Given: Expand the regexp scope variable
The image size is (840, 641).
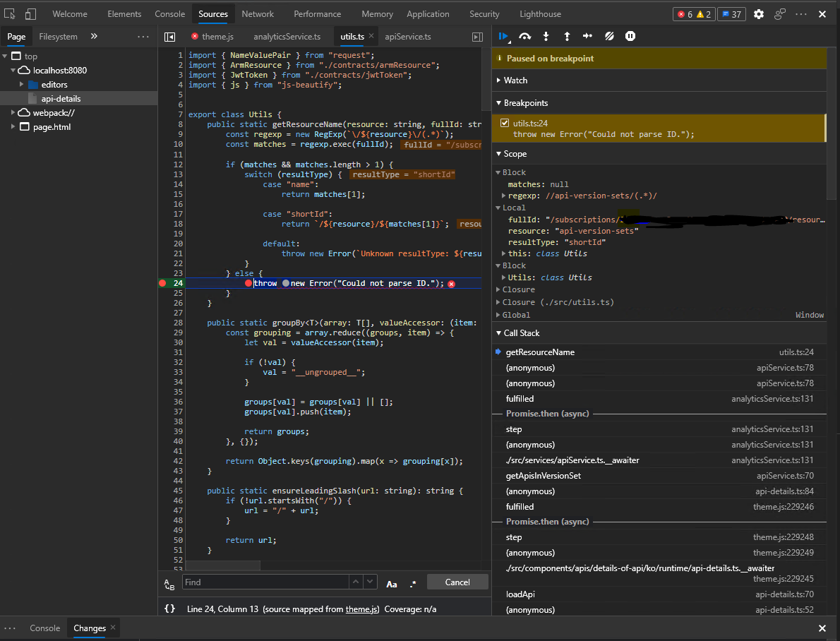Looking at the screenshot, I should (503, 196).
